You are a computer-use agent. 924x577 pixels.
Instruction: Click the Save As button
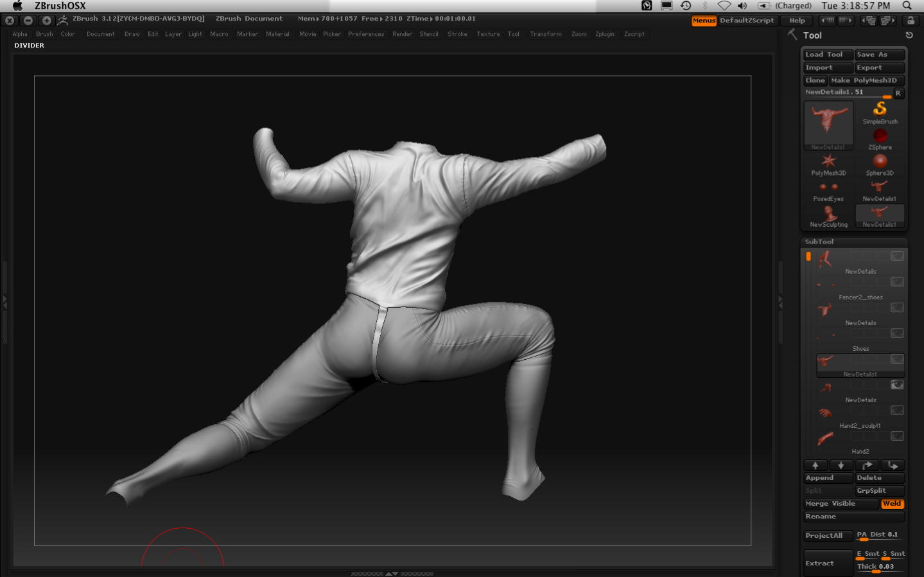click(880, 55)
